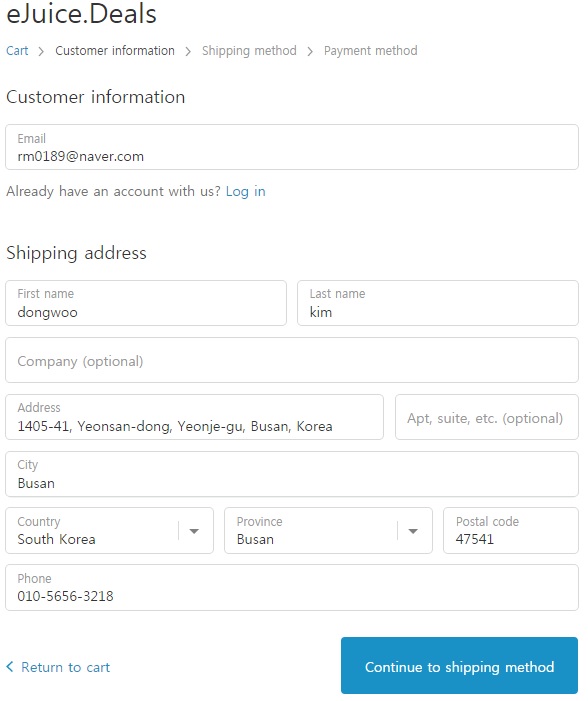Click the Country dropdown arrow icon
Image resolution: width=588 pixels, height=701 pixels.
coord(194,531)
